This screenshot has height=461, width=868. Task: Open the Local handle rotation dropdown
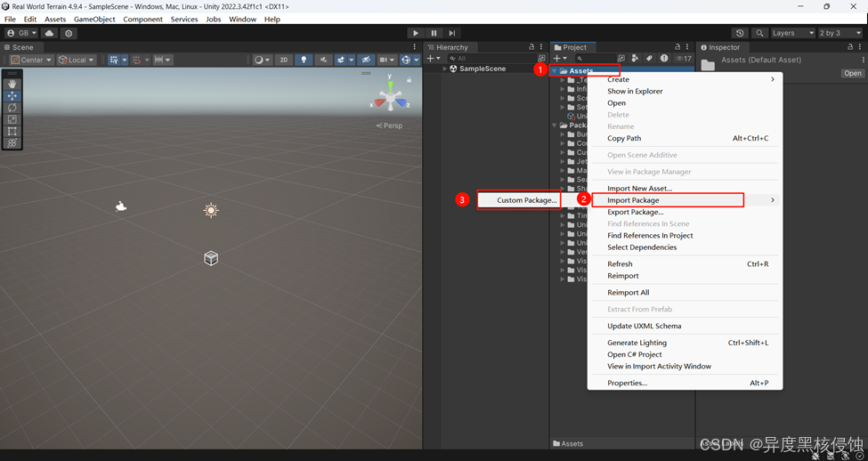click(x=77, y=60)
